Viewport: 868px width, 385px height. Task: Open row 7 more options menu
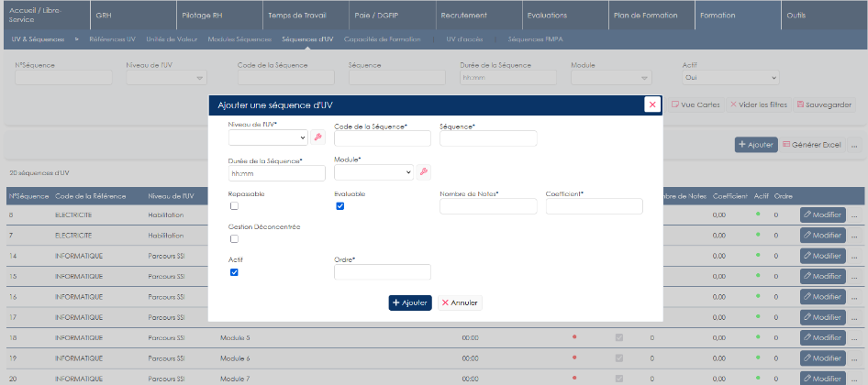(x=854, y=236)
